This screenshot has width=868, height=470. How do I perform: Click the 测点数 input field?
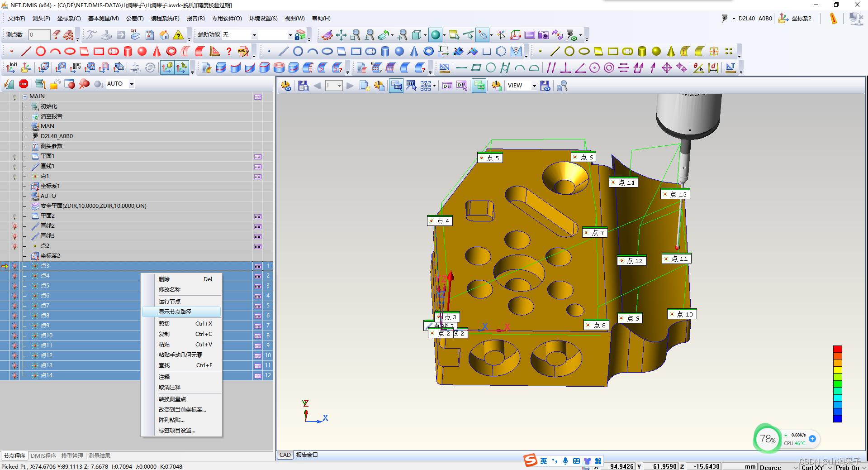click(39, 35)
